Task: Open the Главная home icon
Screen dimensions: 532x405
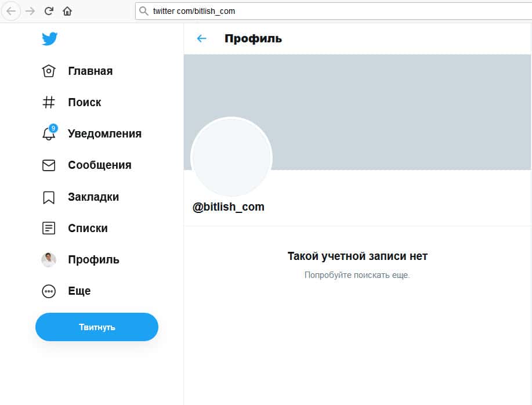Action: 49,71
